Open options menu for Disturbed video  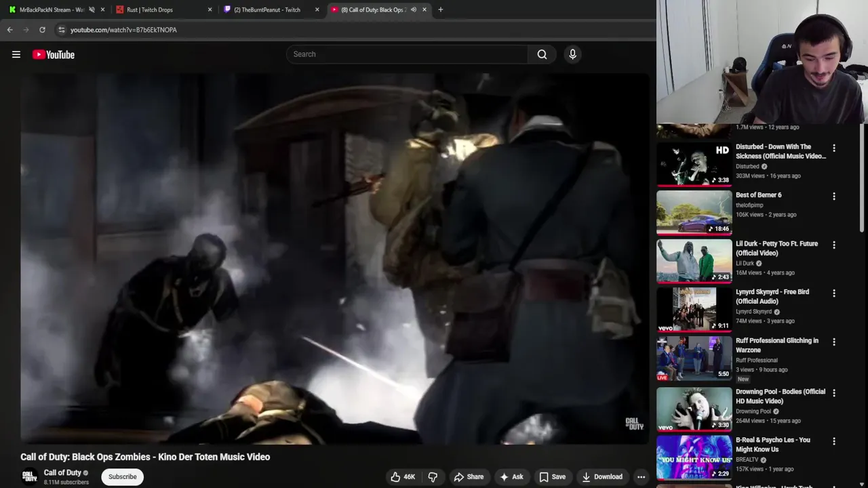coord(834,148)
